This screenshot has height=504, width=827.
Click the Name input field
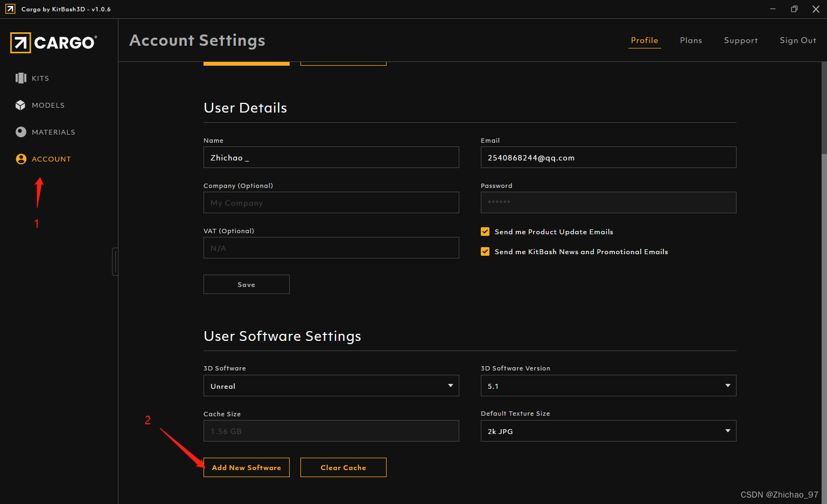[x=331, y=157]
